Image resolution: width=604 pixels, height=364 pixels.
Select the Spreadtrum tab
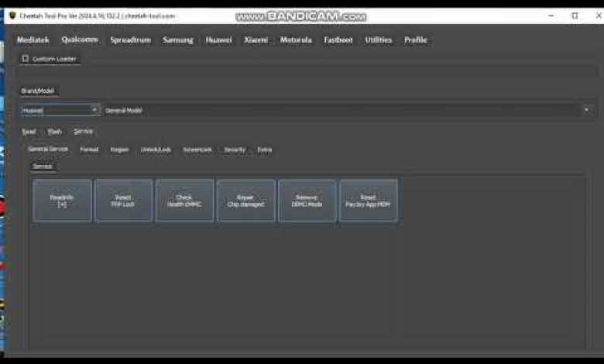pyautogui.click(x=131, y=40)
